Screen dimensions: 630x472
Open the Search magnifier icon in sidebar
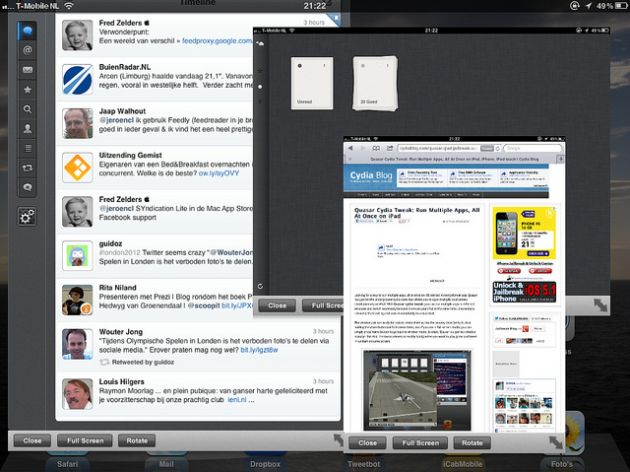(27, 108)
